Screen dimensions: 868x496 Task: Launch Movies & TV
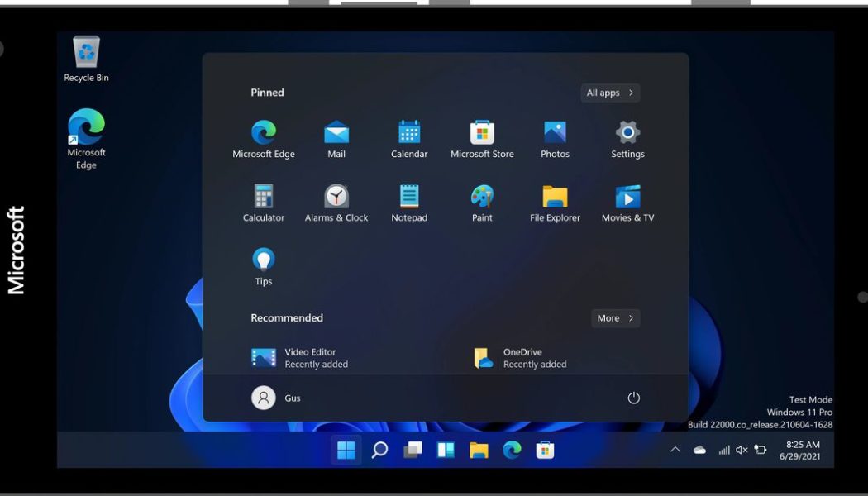click(x=627, y=198)
